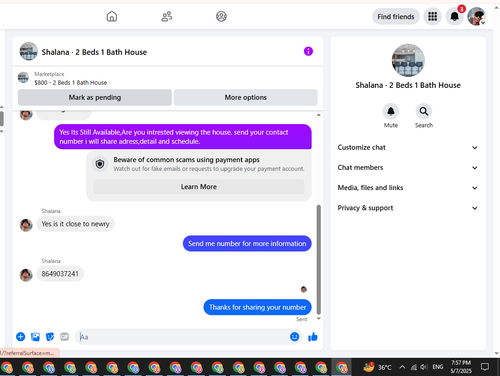Click volume speaker icon in system tray

click(x=424, y=367)
